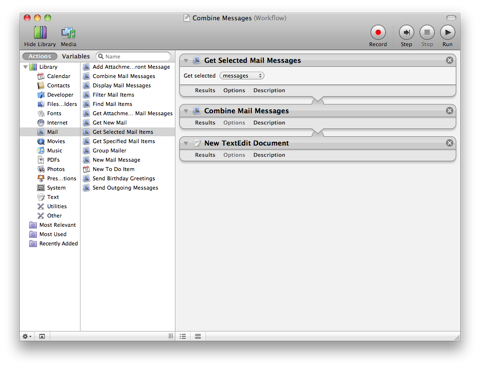The width and height of the screenshot is (480, 368).
Task: Open the Media browser icon
Action: (68, 33)
